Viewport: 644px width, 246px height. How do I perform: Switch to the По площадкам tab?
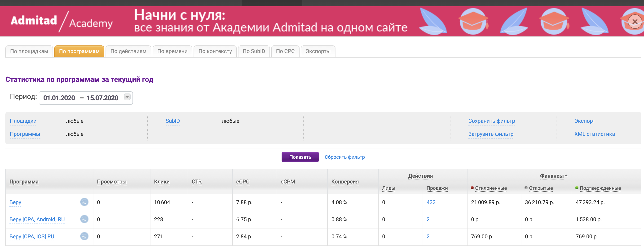pos(29,51)
